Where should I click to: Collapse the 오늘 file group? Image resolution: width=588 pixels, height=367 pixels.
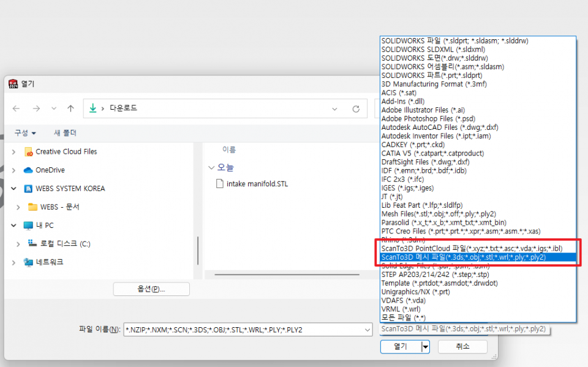[211, 168]
